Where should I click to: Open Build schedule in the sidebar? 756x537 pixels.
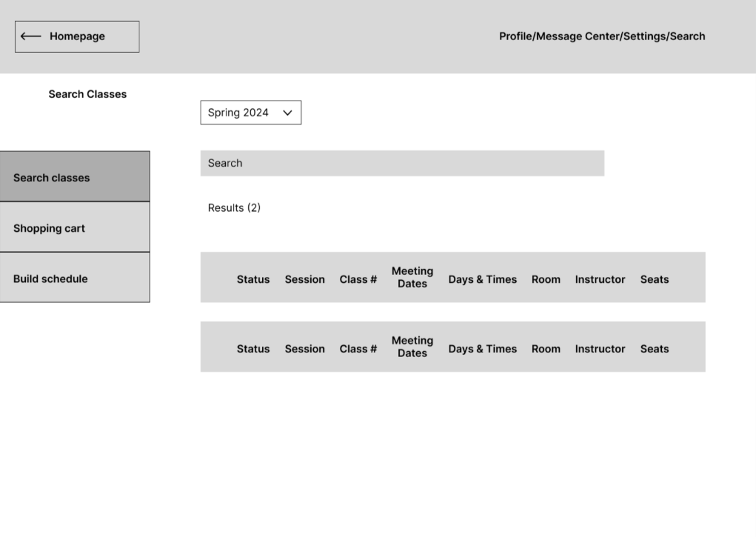click(75, 278)
